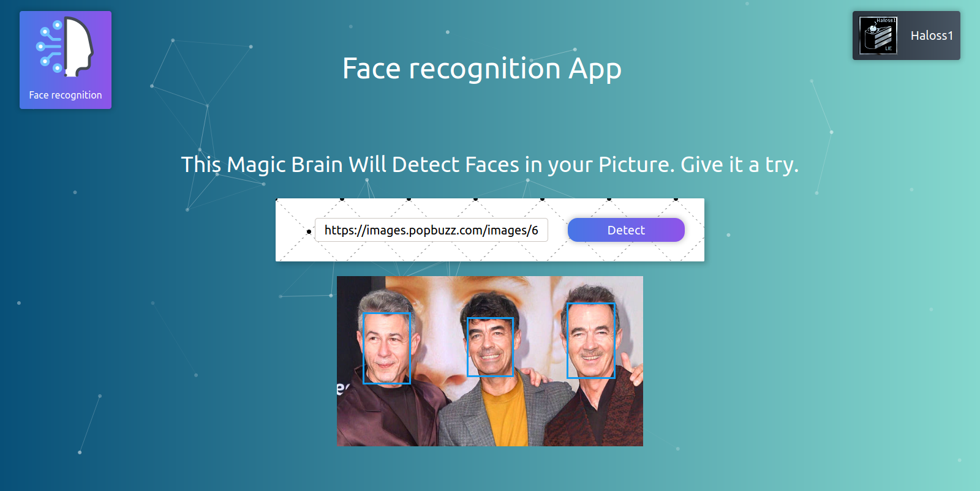Open the Haloss1 username label

(x=932, y=36)
